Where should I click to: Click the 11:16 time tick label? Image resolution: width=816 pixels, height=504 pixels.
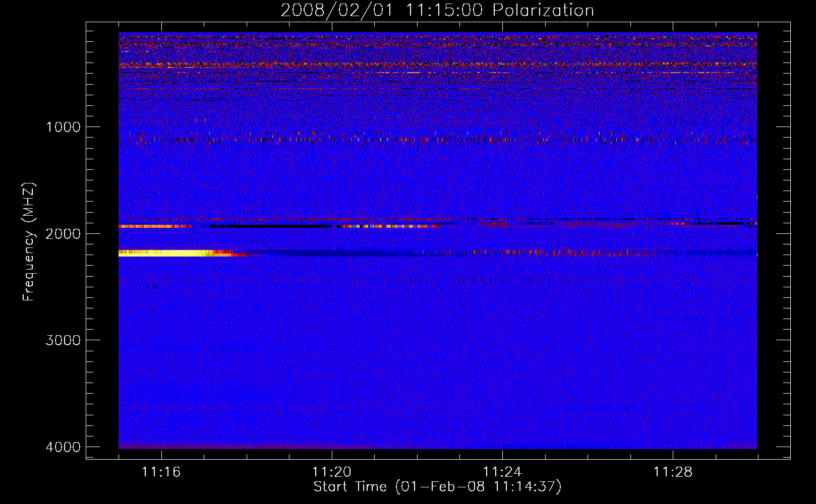pyautogui.click(x=161, y=472)
